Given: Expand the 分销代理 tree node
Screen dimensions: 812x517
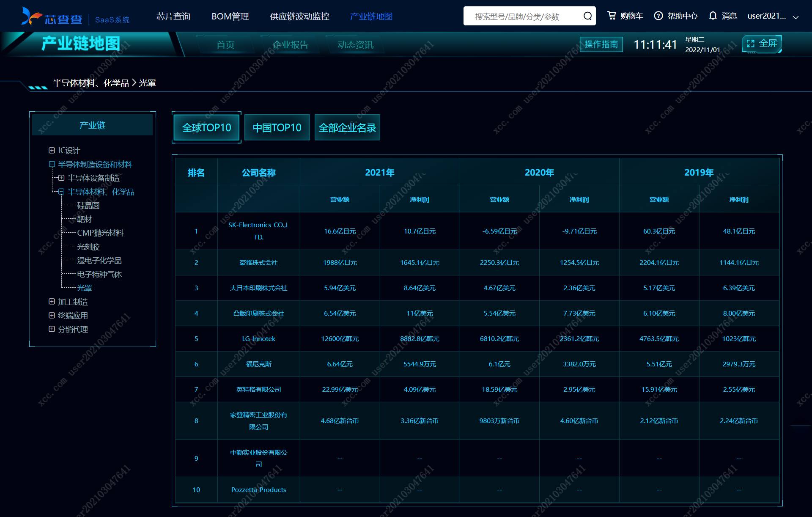Looking at the screenshot, I should point(52,329).
